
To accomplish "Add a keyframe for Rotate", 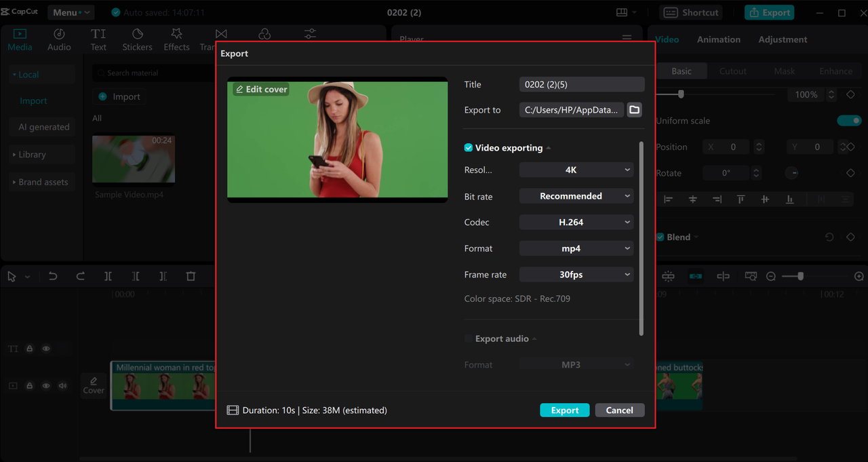I will pyautogui.click(x=850, y=173).
